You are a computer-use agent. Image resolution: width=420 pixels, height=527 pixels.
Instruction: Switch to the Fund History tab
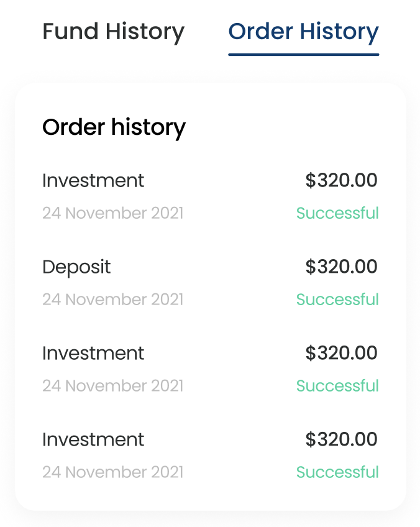113,32
